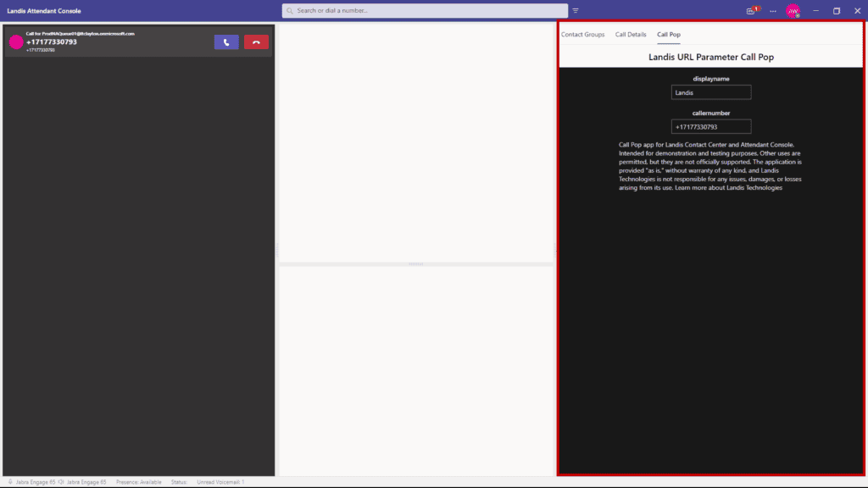Click the pink caller avatar for +17177330793
The width and height of the screenshot is (868, 488).
[16, 42]
